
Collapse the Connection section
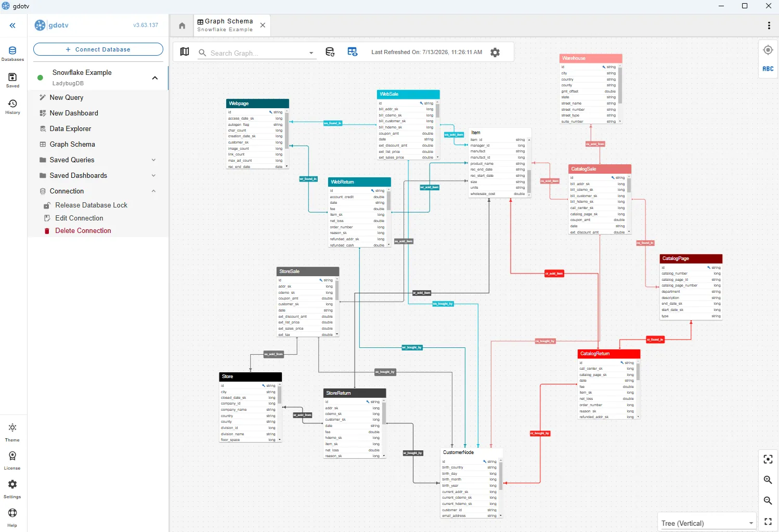[x=153, y=191]
